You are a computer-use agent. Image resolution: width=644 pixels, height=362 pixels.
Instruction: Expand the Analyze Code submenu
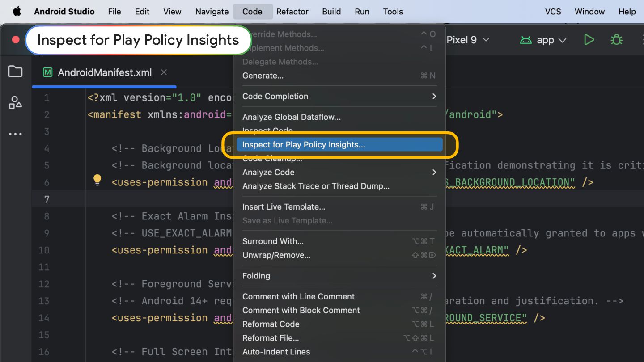pyautogui.click(x=339, y=172)
